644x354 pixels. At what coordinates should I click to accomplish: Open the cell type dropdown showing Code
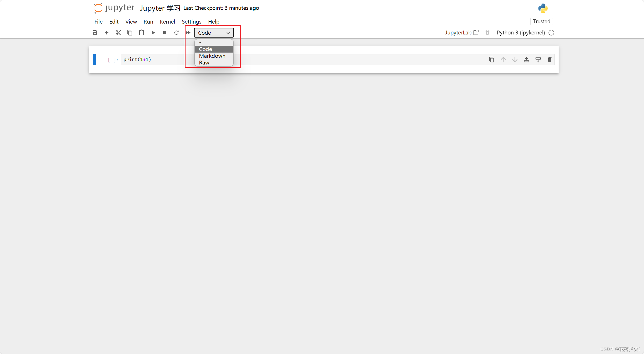pos(214,33)
